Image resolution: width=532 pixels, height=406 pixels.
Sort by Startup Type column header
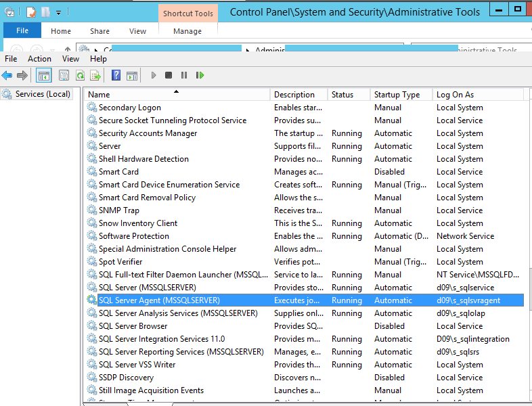tap(401, 95)
